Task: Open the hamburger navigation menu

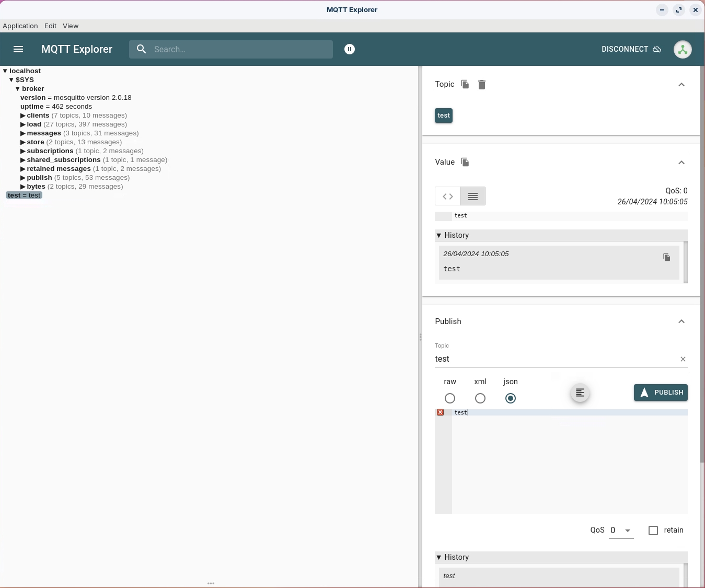Action: click(x=18, y=49)
